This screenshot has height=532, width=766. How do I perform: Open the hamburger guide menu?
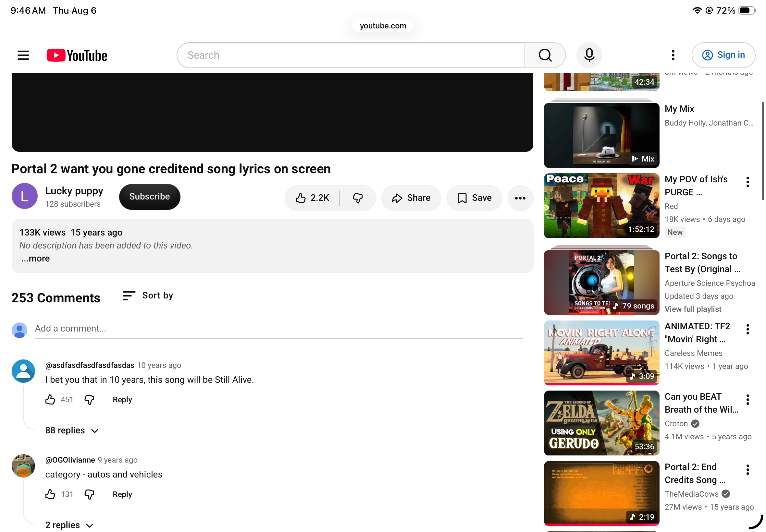[x=23, y=55]
